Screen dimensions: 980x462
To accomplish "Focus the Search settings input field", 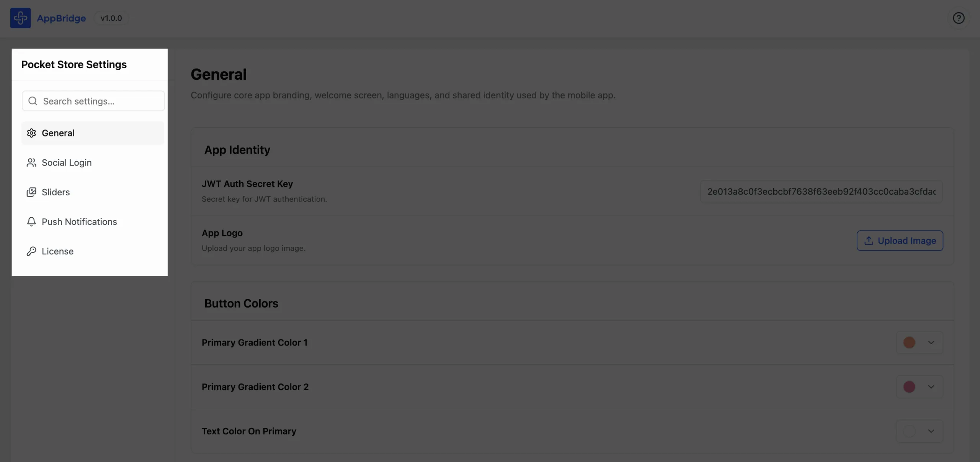I will [93, 101].
